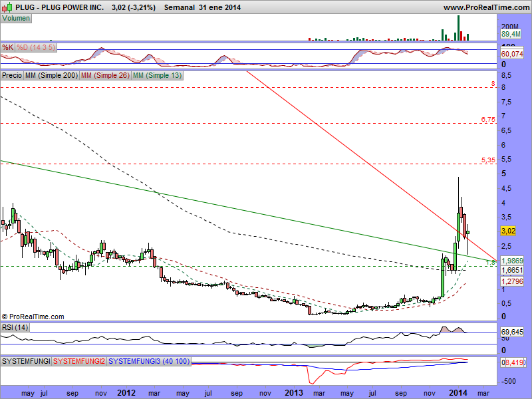Select the Precio panel label
The image size is (532, 399).
[12, 75]
